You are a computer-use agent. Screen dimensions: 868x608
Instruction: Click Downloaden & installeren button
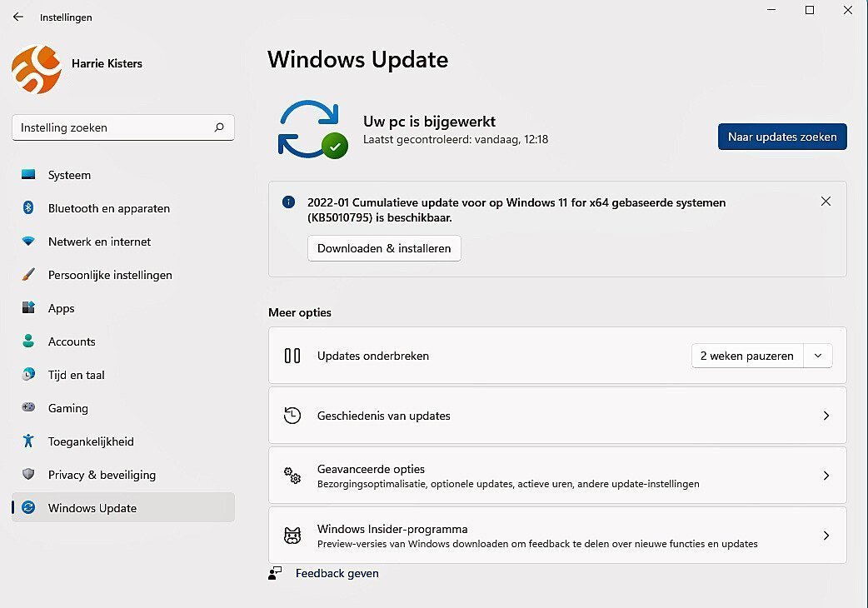tap(384, 248)
